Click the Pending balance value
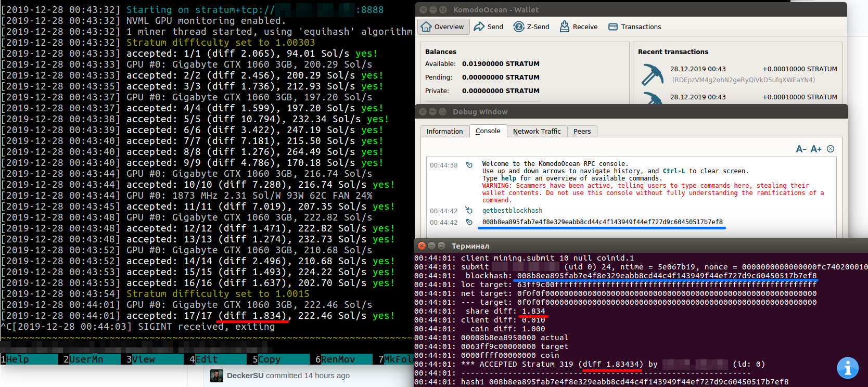The width and height of the screenshot is (868, 387). [x=501, y=78]
